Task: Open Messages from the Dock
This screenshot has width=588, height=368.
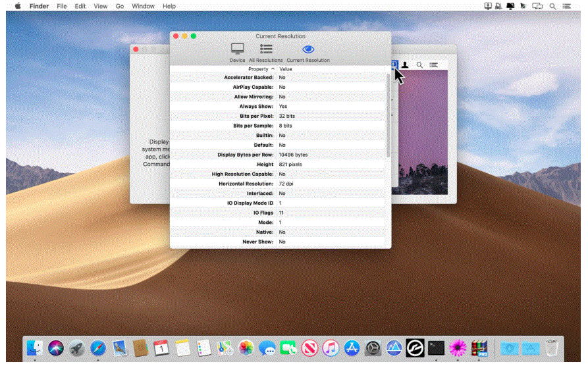Action: point(267,348)
